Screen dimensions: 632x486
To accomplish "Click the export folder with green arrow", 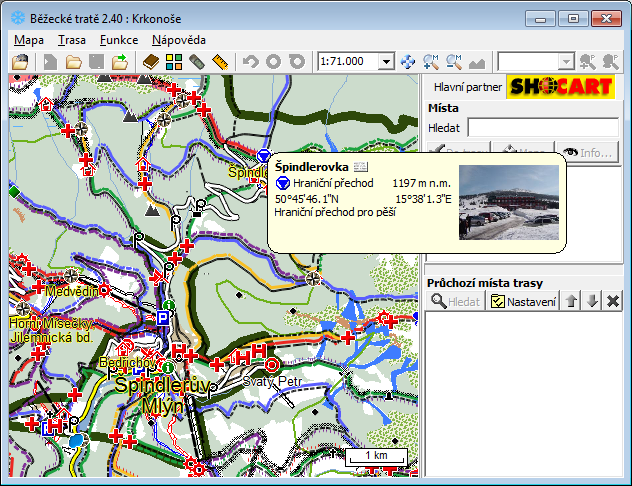I will tap(121, 62).
